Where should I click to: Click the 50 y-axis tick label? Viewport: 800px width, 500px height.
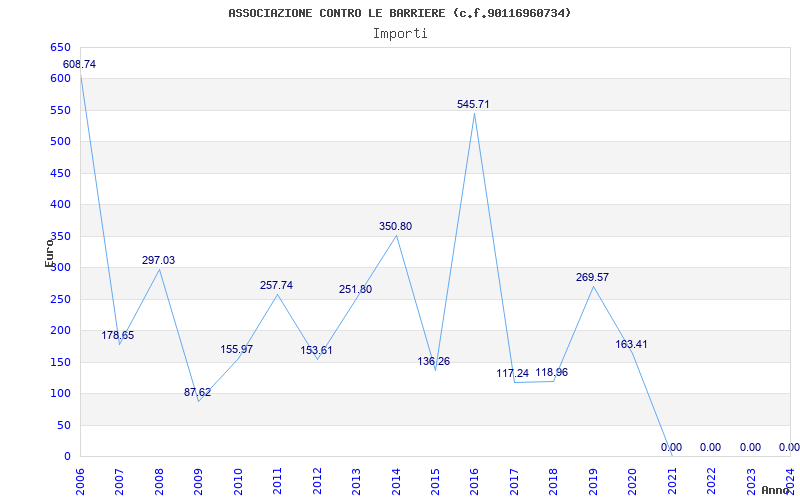click(64, 425)
